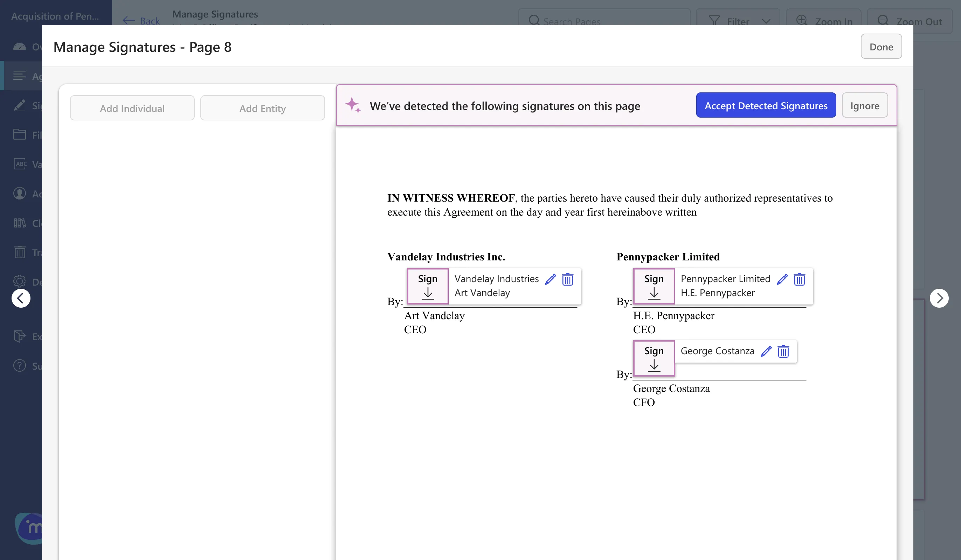This screenshot has height=560, width=961.
Task: Click the Sign box for H.E. Pennypacker
Action: [654, 286]
